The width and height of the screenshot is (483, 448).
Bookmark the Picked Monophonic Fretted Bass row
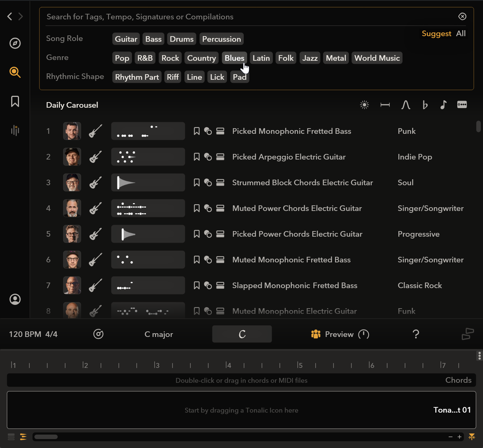pos(197,131)
